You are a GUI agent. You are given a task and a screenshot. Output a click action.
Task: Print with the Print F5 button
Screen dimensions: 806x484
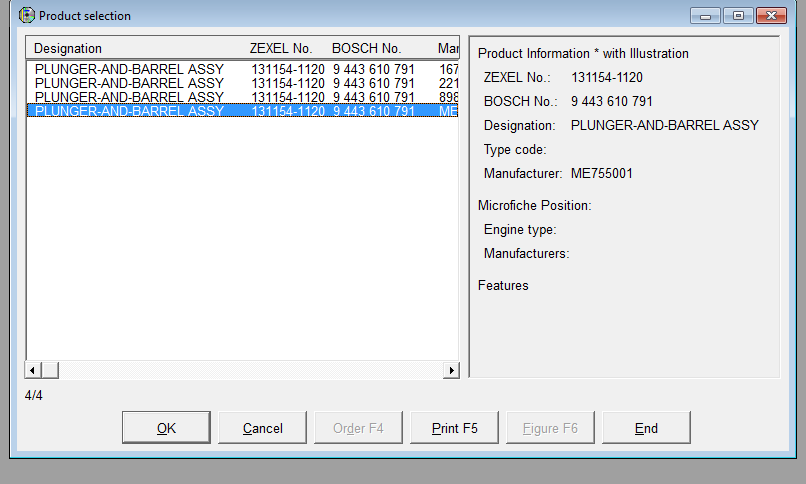(454, 428)
